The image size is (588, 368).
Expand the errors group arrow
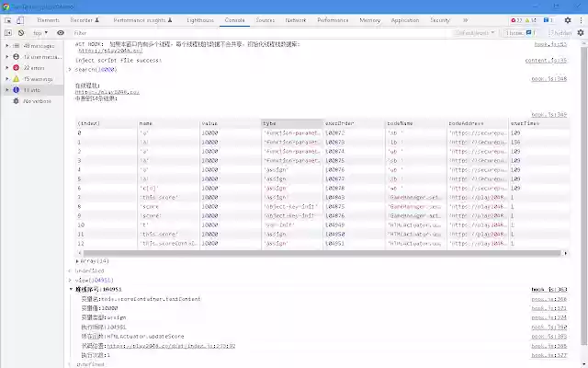7,68
